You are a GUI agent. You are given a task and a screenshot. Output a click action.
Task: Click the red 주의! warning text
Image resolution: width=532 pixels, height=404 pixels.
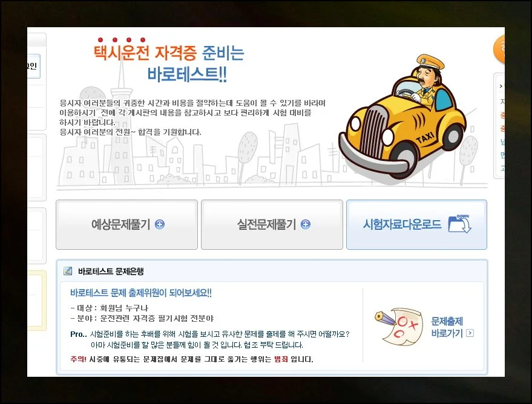(x=79, y=359)
